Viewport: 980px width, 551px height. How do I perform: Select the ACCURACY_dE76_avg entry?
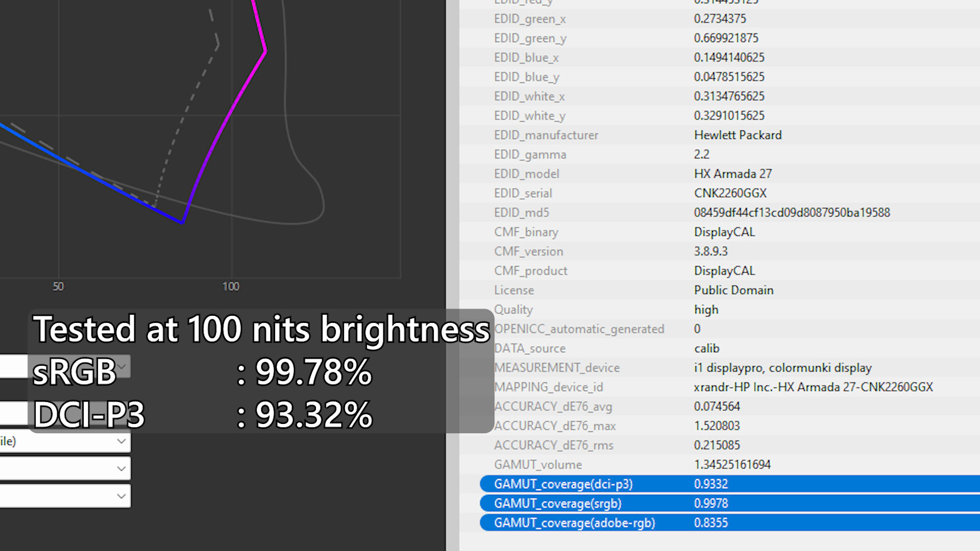[x=553, y=407]
